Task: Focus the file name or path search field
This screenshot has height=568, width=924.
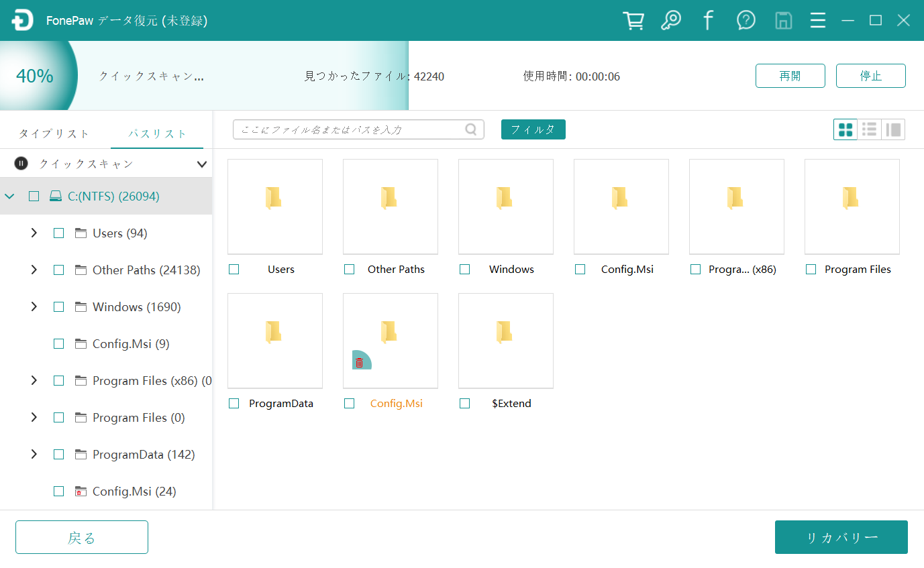Action: 358,129
